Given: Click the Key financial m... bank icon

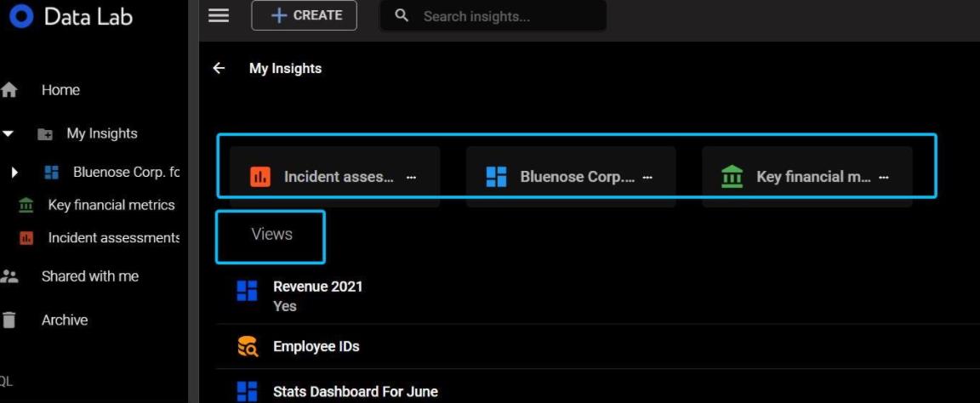Looking at the screenshot, I should point(732,177).
